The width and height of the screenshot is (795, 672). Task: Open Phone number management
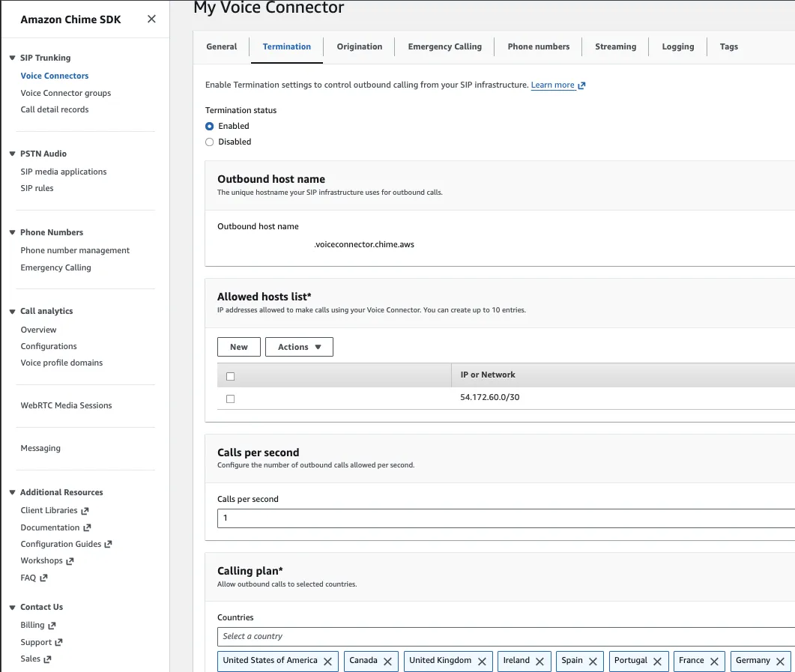pos(75,250)
